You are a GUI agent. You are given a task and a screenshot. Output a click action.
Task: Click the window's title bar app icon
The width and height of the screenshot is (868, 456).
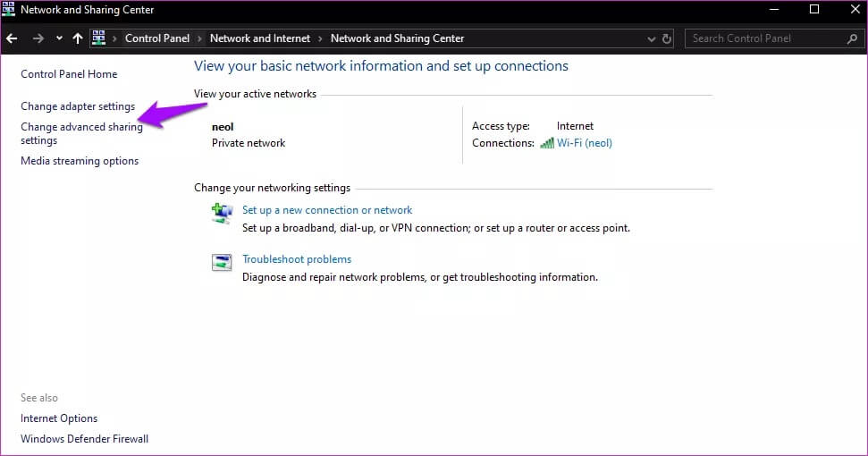pos(8,9)
